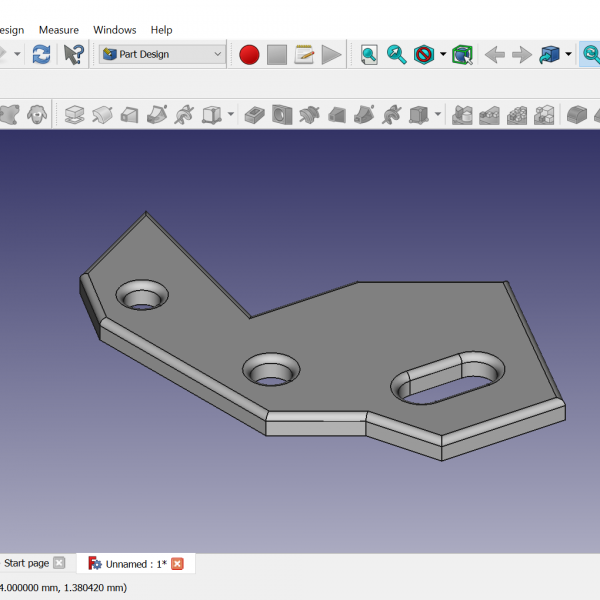This screenshot has width=600, height=600.
Task: Start macro recording with red circle
Action: tap(249, 54)
